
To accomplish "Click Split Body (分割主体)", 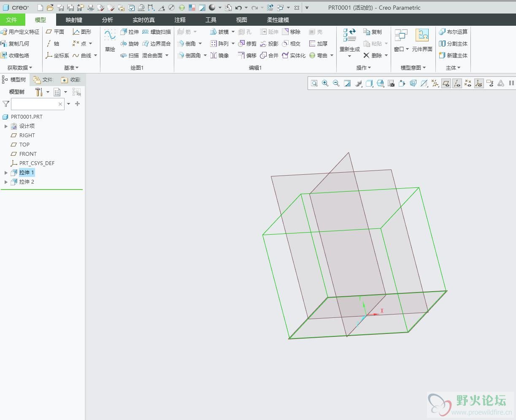I will click(x=453, y=43).
